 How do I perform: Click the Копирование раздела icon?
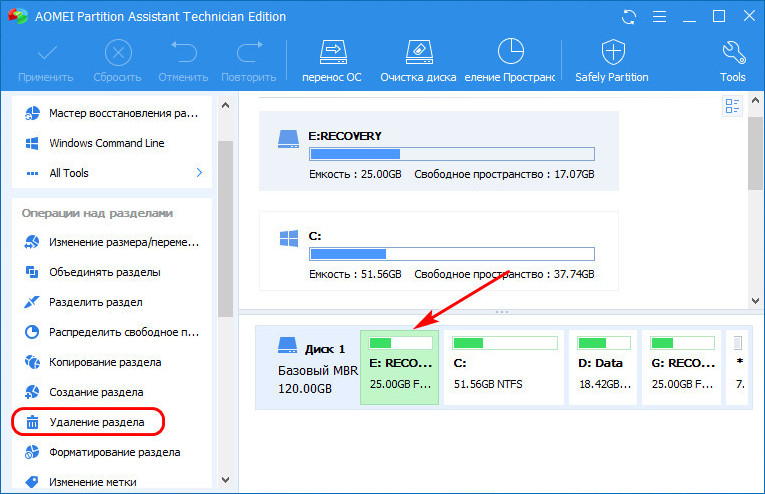tap(32, 362)
